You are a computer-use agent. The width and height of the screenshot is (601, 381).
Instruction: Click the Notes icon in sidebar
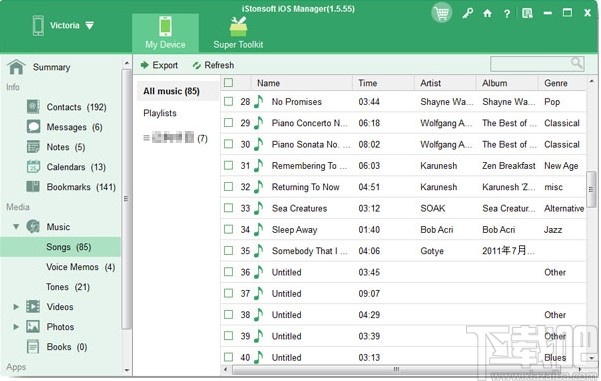pyautogui.click(x=33, y=146)
